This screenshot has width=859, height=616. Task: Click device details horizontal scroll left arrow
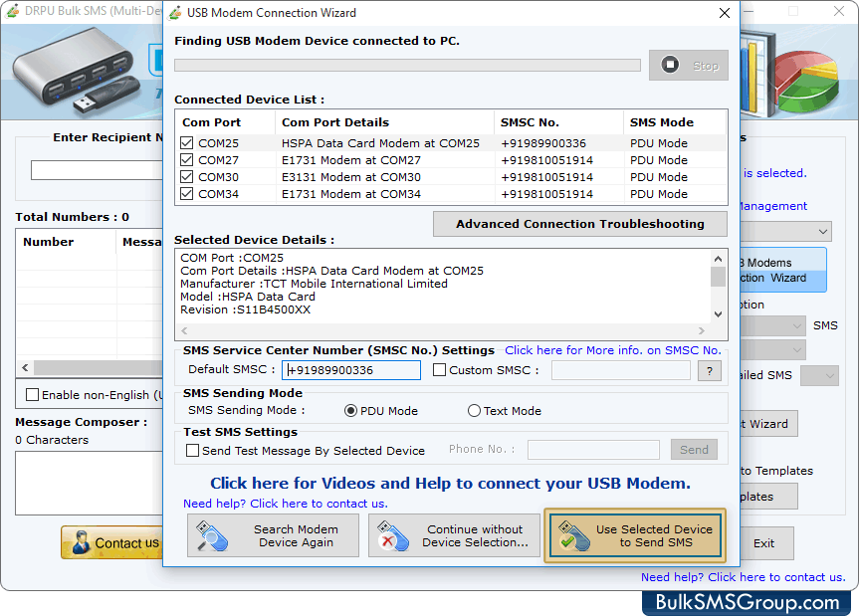[184, 330]
